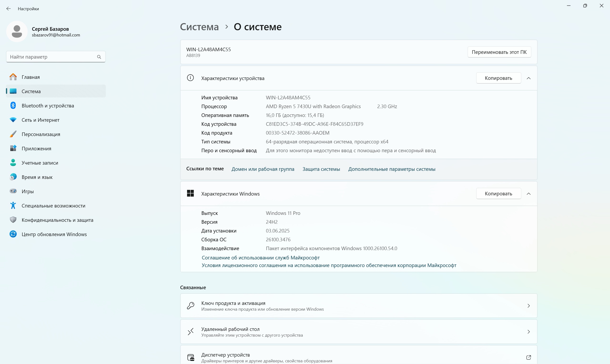Click the Accessibility figure icon
The height and width of the screenshot is (364, 610).
pyautogui.click(x=13, y=206)
